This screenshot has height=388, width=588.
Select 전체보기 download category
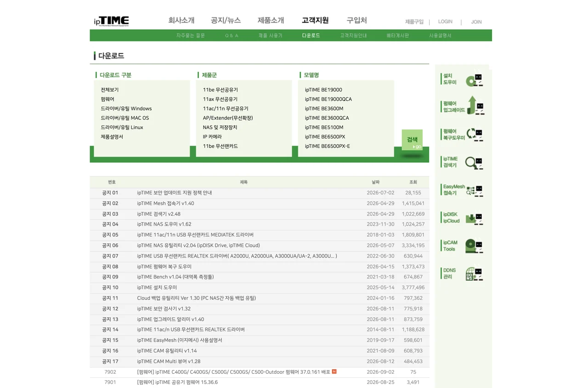coord(110,90)
